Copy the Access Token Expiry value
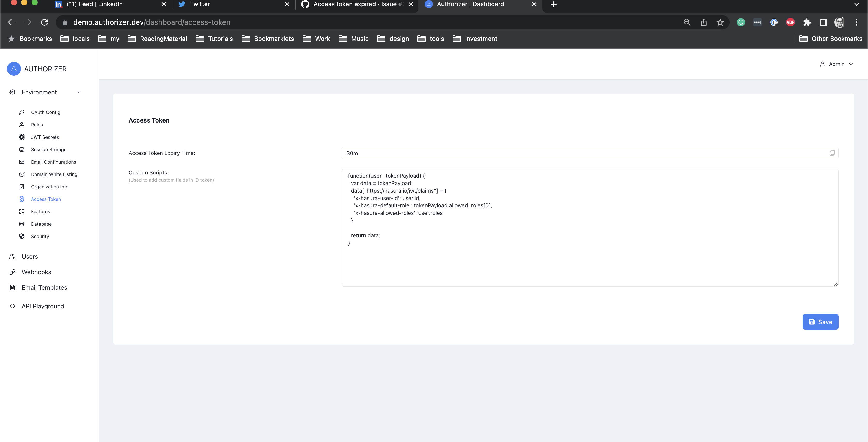Screen dimensions: 868x442 832,153
